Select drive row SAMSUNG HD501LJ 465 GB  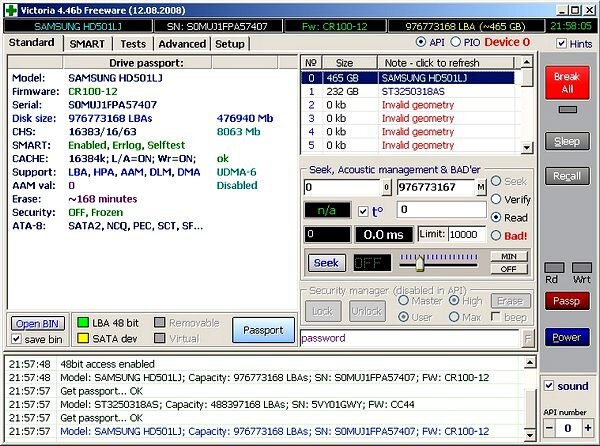tap(408, 78)
